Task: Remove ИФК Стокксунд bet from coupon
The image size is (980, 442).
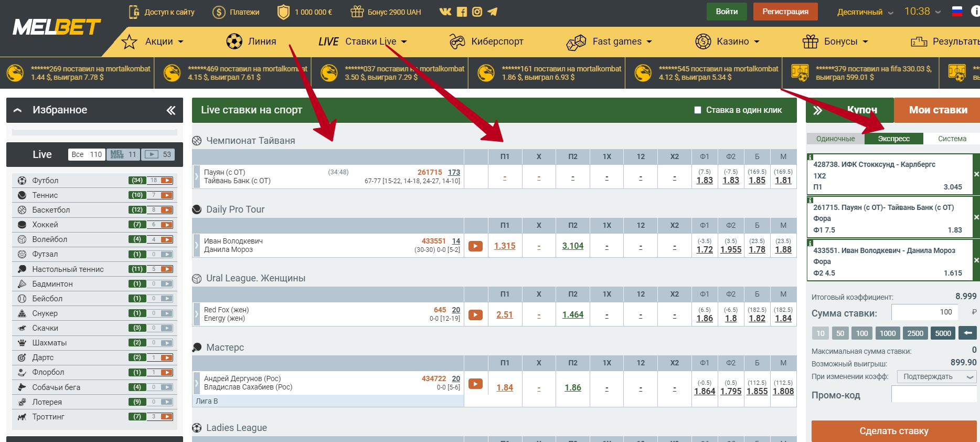Action: point(976,174)
